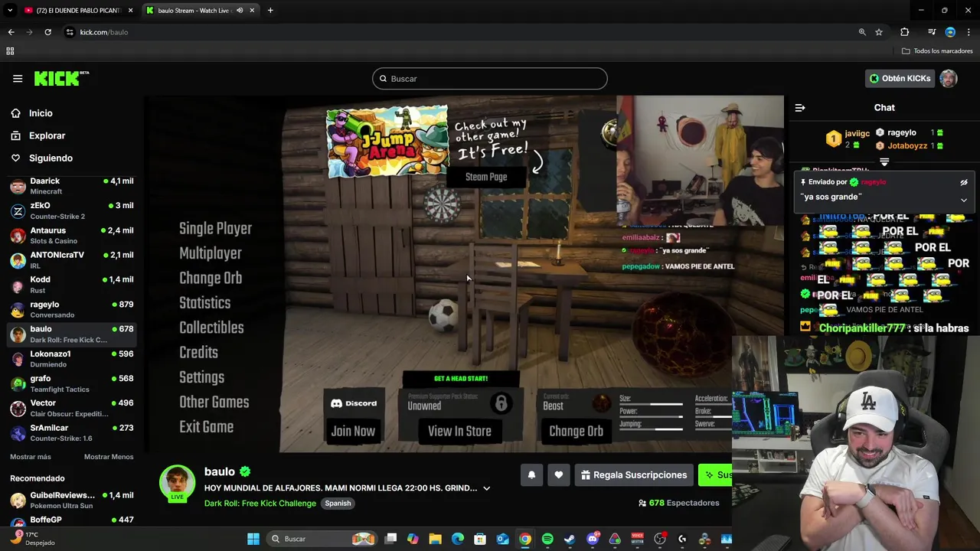Image resolution: width=980 pixels, height=551 pixels.
Task: Open Vector's channel in the sidebar
Action: click(72, 408)
